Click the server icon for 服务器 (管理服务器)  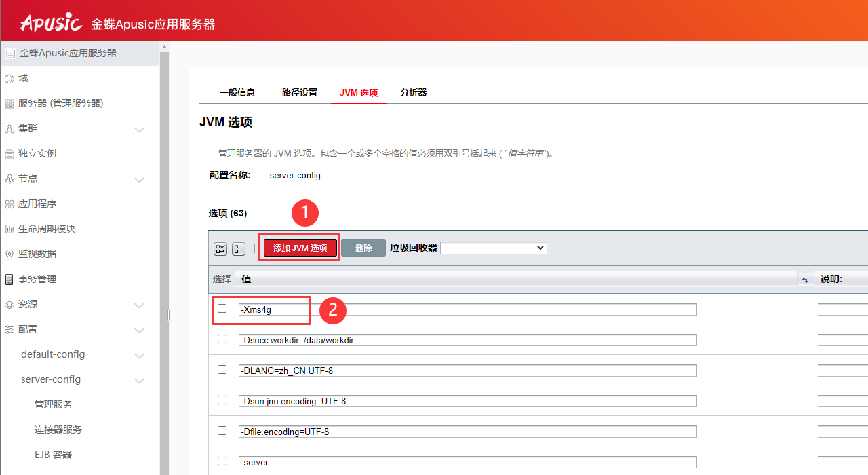(11, 103)
